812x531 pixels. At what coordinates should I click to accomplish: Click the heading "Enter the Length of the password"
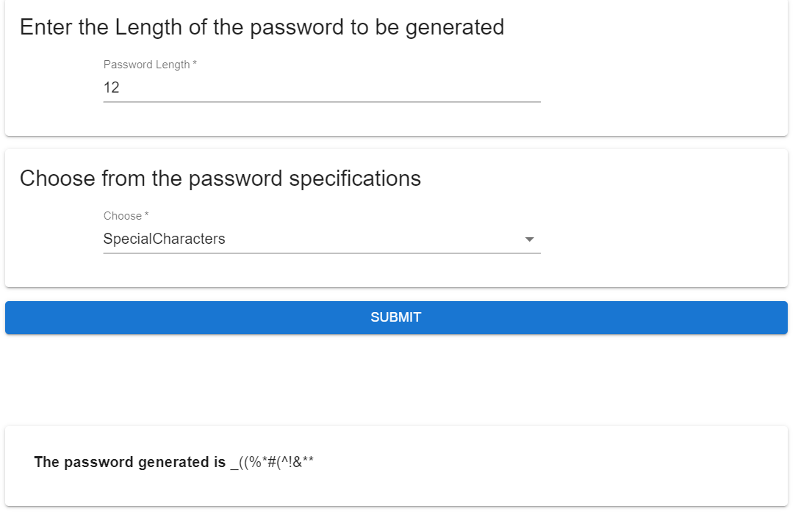click(x=262, y=27)
